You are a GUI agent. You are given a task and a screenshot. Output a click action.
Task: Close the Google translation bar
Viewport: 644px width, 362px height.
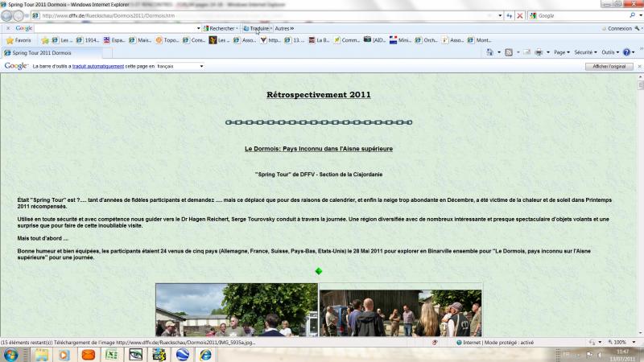click(639, 66)
